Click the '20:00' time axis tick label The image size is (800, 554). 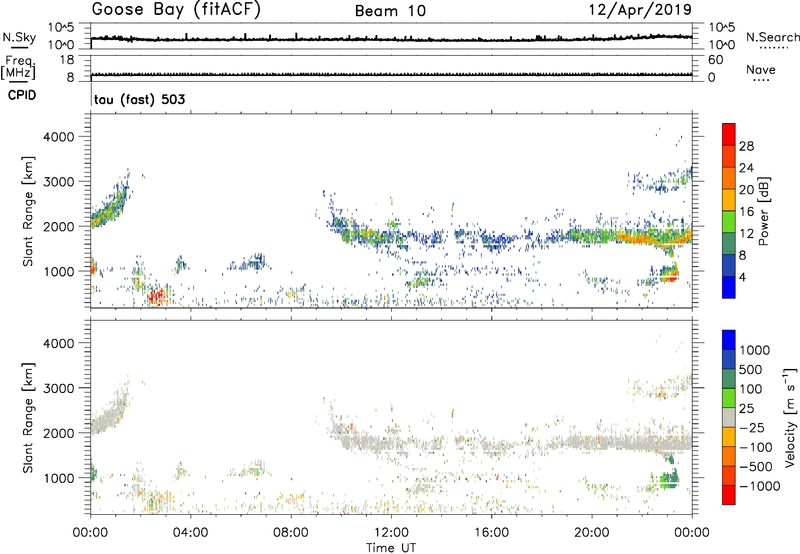pos(591,533)
